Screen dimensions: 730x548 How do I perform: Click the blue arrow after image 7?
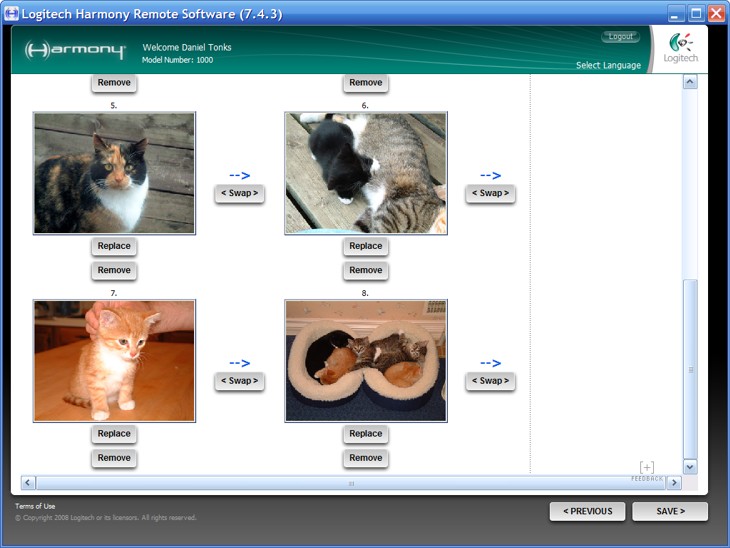coord(240,363)
